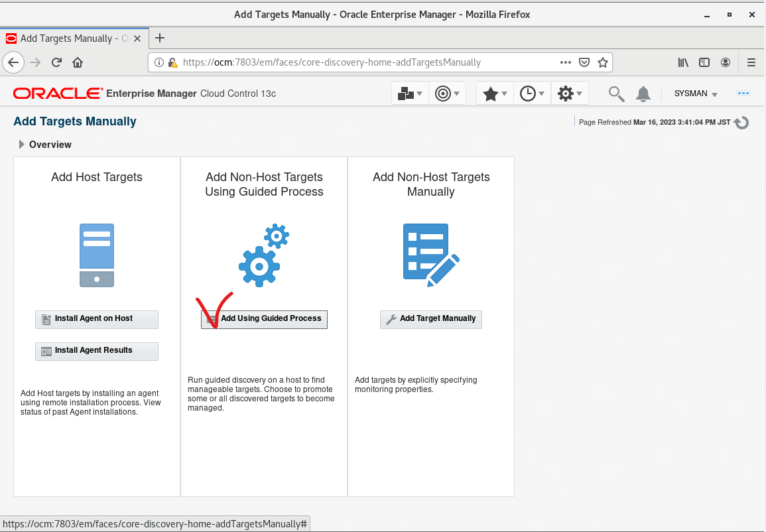Click Add Host Targets heading

point(97,177)
